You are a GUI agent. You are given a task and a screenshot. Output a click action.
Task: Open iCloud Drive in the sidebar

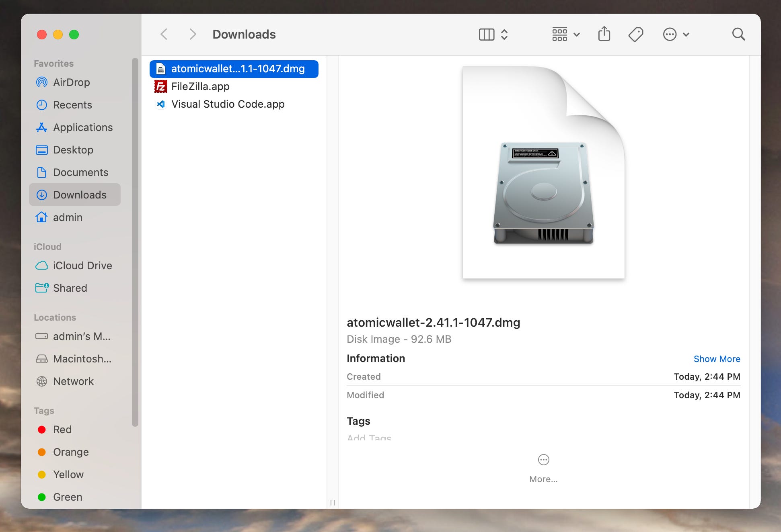tap(82, 266)
